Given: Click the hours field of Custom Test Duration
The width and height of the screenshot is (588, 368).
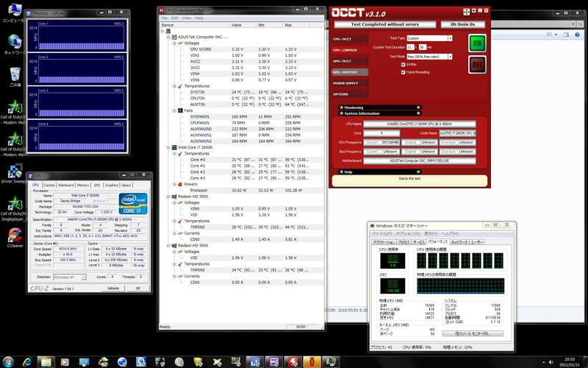Looking at the screenshot, I should point(410,47).
